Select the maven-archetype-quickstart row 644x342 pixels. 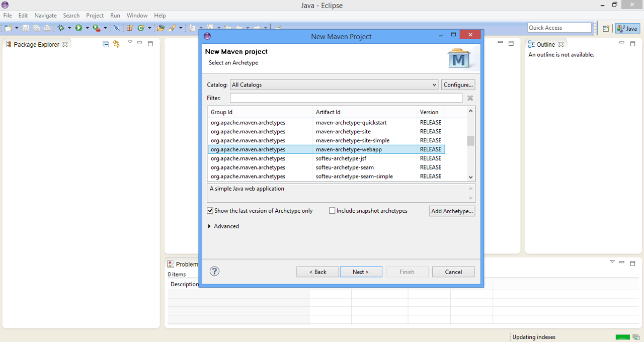click(326, 122)
